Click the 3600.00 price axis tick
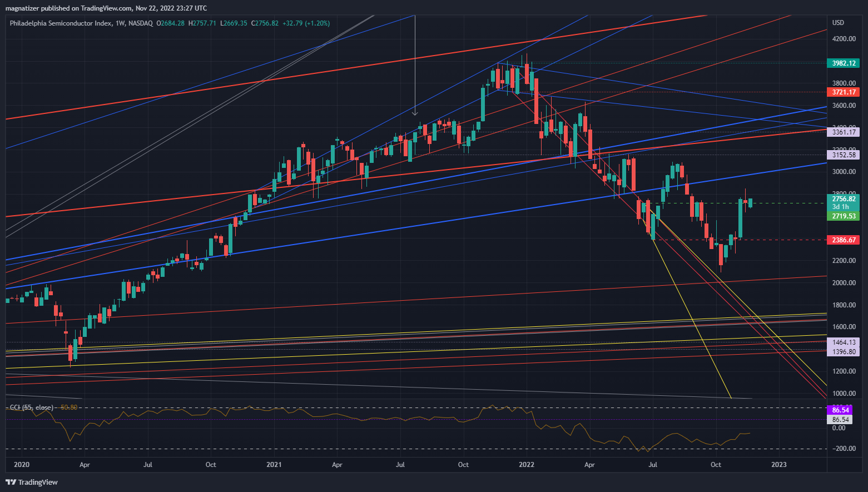The width and height of the screenshot is (868, 492). (844, 106)
